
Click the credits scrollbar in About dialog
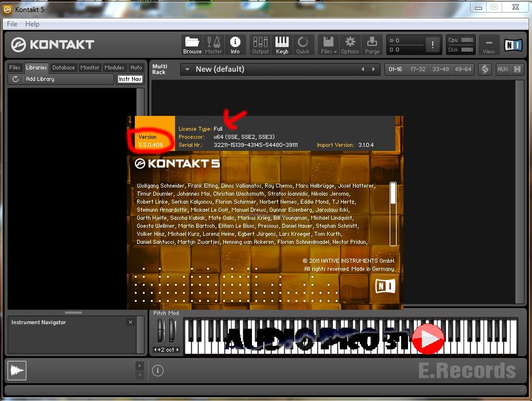pos(393,214)
